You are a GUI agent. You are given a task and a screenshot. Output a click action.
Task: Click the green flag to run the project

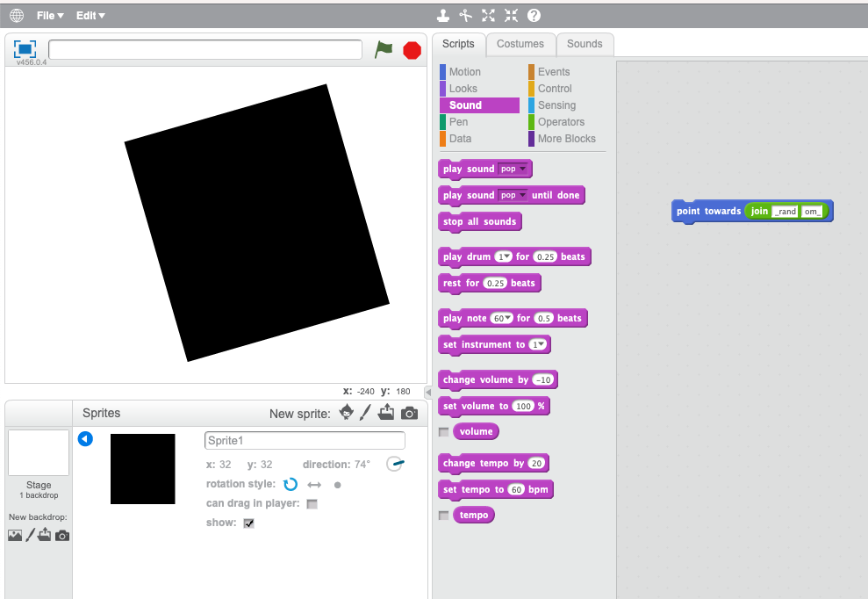(x=384, y=50)
